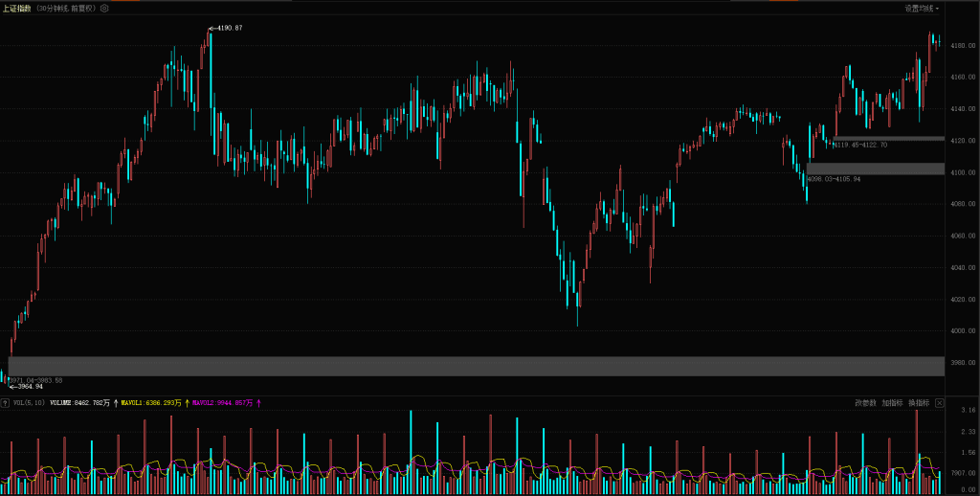This screenshot has width=980, height=496.
Task: Open chart settings gear beside 上证指数 title
Action: point(104,8)
